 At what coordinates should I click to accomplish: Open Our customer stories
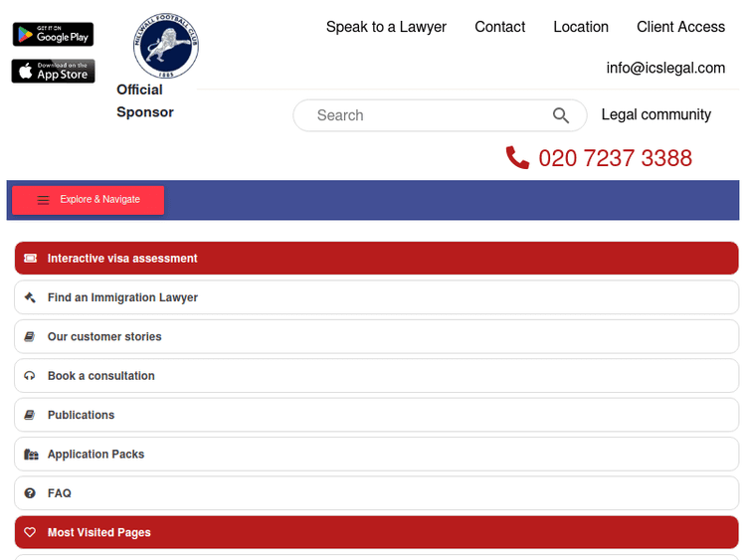tap(376, 336)
